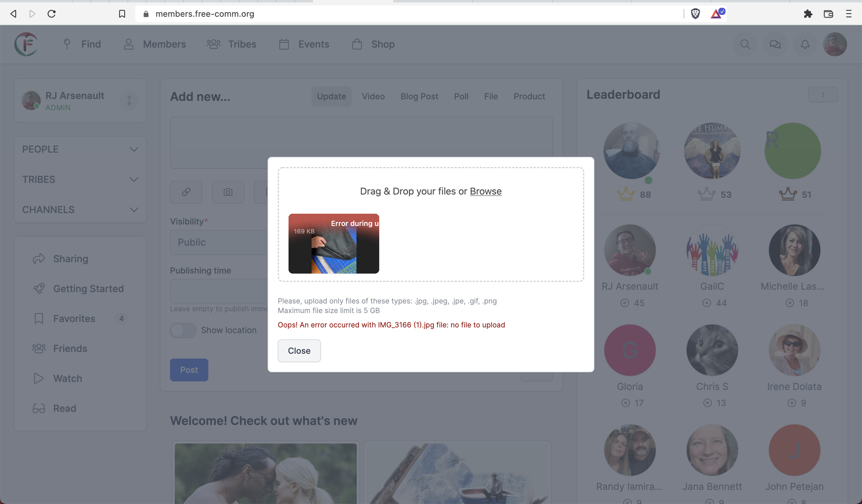Click the search magnifier icon
Viewport: 862px width, 504px height.
click(x=745, y=44)
